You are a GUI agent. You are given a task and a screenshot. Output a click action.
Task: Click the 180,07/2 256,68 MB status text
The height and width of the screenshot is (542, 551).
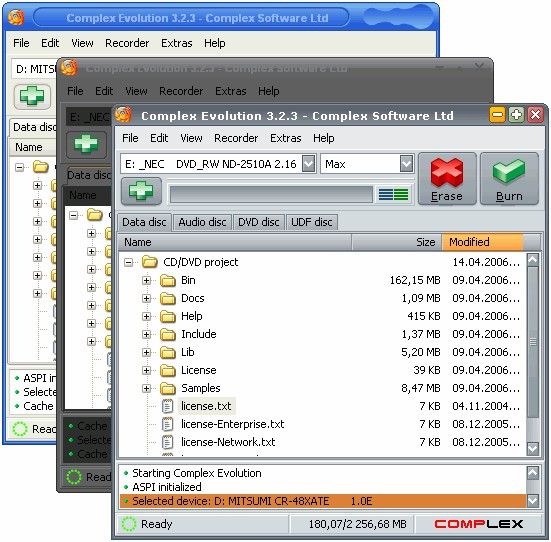(x=358, y=524)
